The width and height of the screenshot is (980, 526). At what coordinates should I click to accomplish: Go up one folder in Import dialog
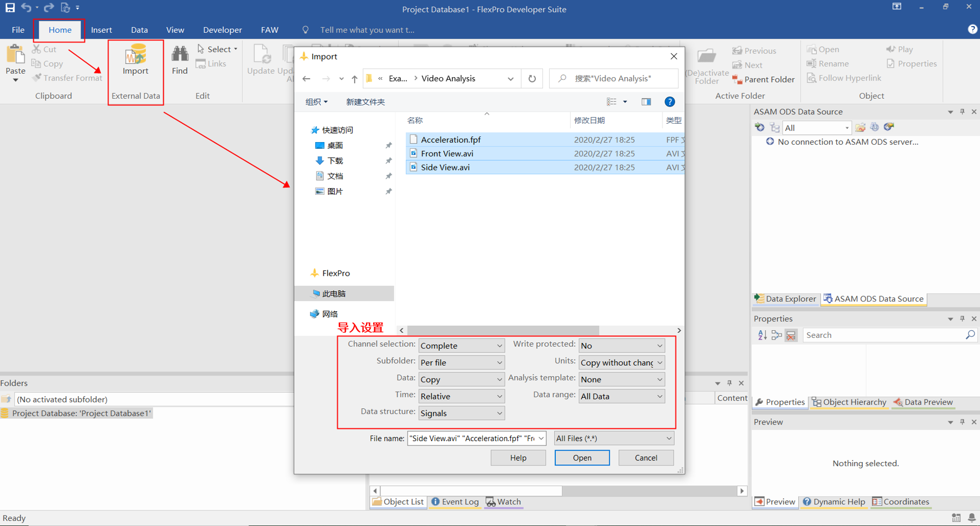point(354,79)
